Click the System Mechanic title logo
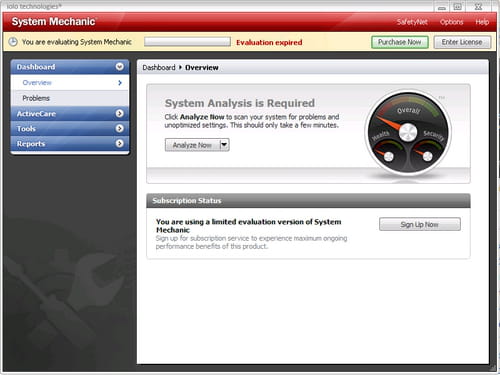 (x=53, y=22)
